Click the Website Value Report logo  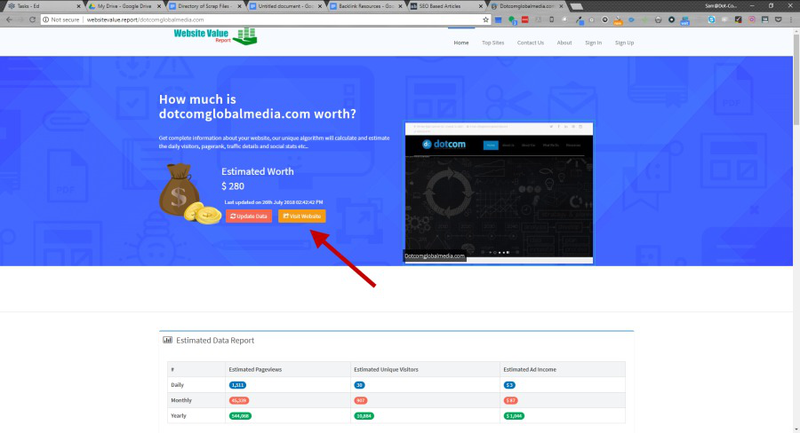click(x=215, y=37)
